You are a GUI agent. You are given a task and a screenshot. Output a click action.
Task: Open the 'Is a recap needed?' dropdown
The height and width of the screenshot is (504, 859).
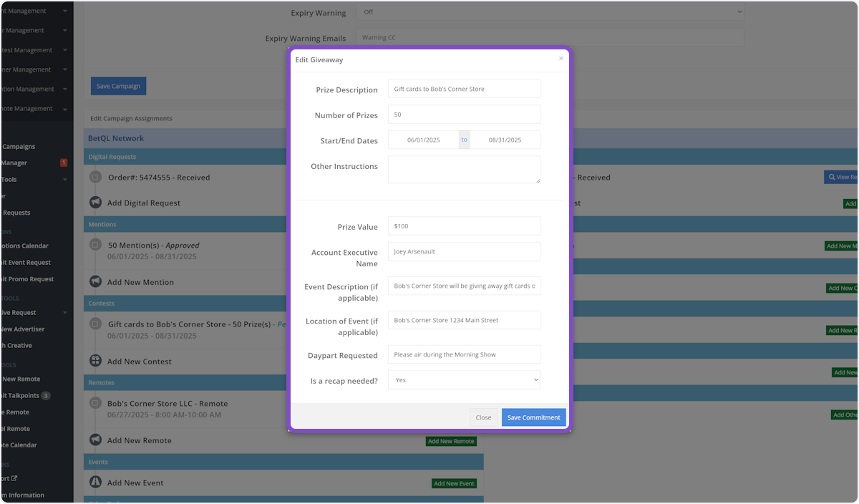click(x=464, y=380)
